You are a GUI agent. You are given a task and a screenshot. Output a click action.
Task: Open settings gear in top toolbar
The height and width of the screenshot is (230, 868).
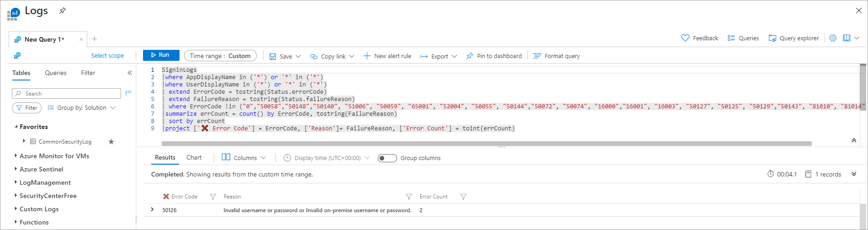point(833,38)
